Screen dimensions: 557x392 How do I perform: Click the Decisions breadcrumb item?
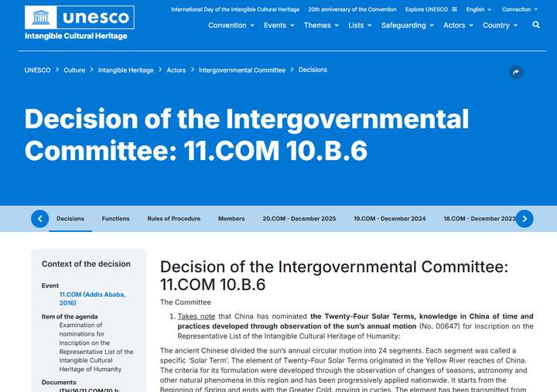click(313, 70)
